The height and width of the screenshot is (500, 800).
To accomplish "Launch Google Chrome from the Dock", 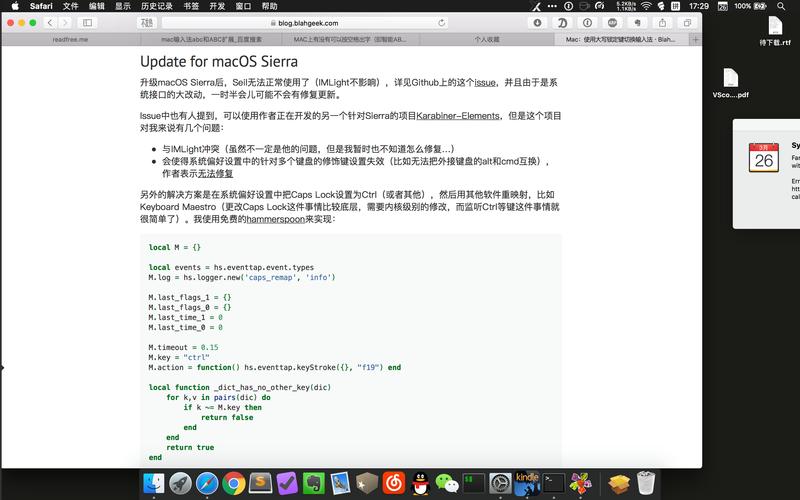I will [x=234, y=483].
